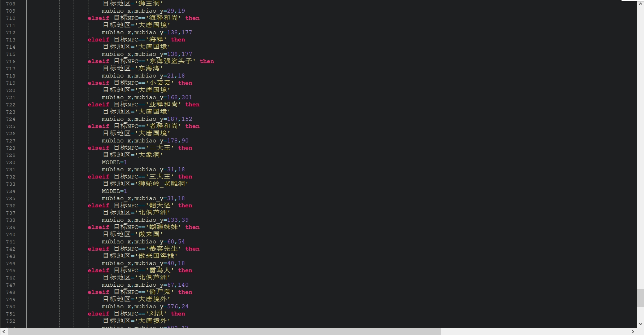Click 'MODEL=1' on line 730
The height and width of the screenshot is (335, 644).
(x=114, y=162)
